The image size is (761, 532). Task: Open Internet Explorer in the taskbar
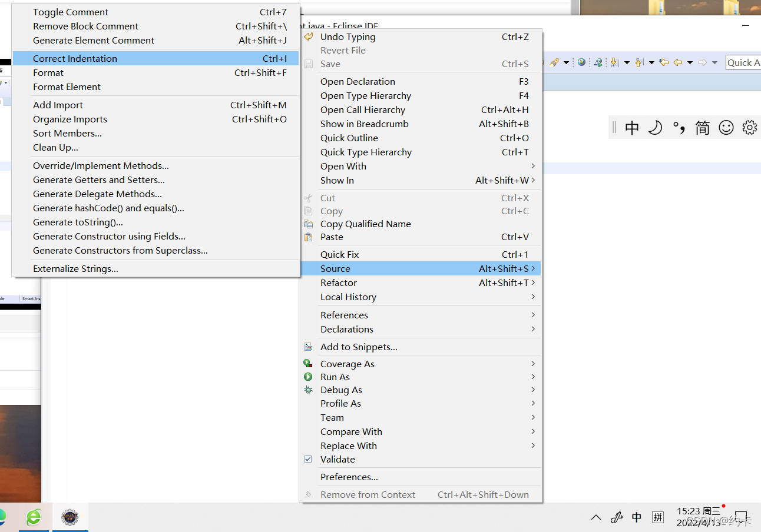click(34, 518)
